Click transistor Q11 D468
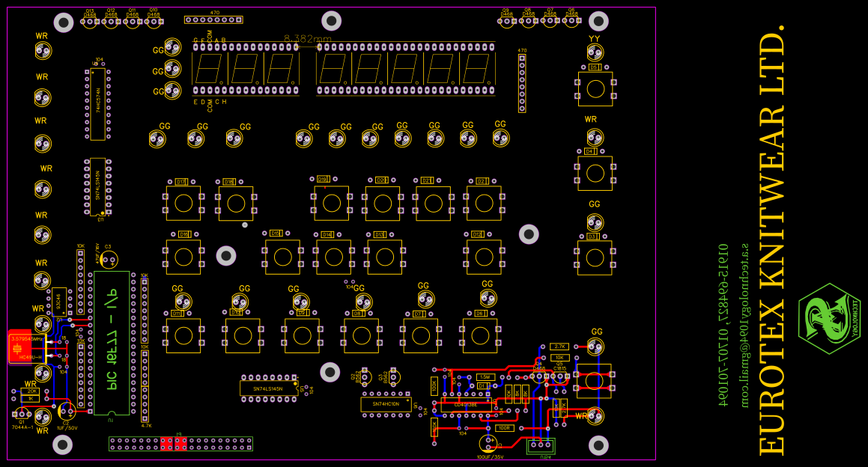 tap(132, 22)
